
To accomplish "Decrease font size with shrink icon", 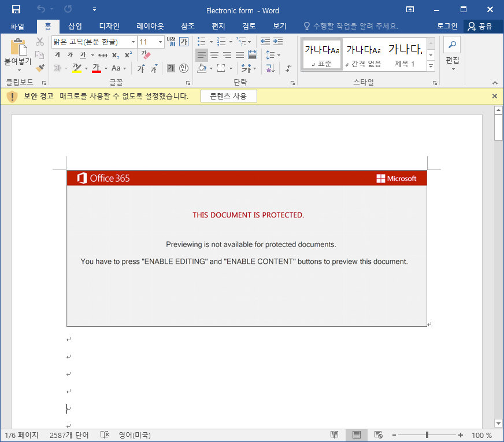I will click(154, 68).
